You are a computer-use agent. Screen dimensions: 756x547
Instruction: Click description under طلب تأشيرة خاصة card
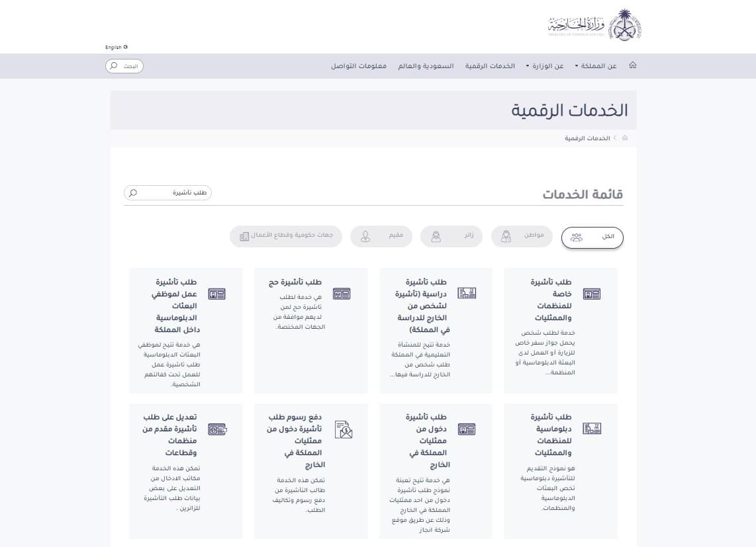pos(545,353)
